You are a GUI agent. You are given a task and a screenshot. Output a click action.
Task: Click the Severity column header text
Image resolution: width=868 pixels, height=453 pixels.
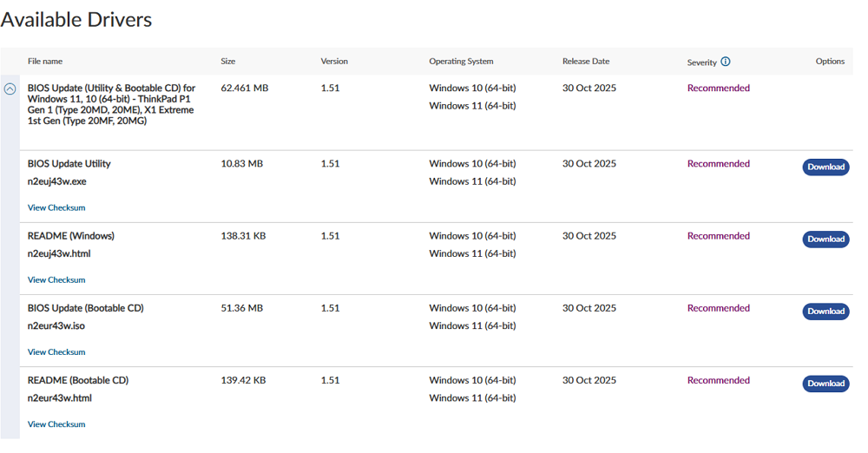(x=701, y=62)
